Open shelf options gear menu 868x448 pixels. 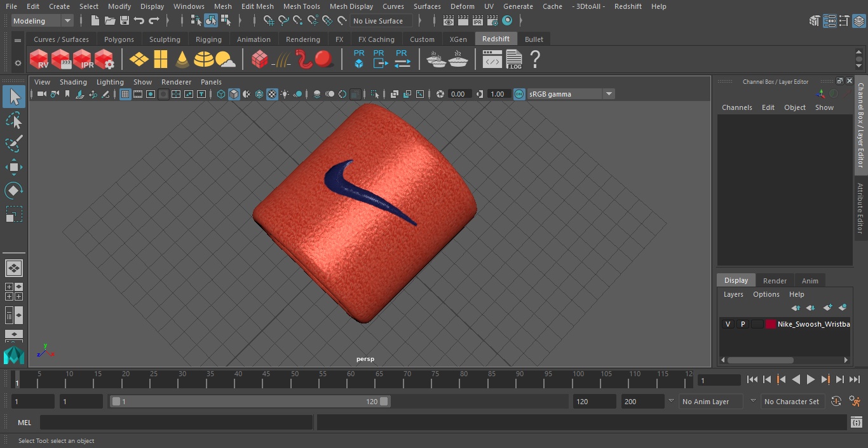click(18, 63)
